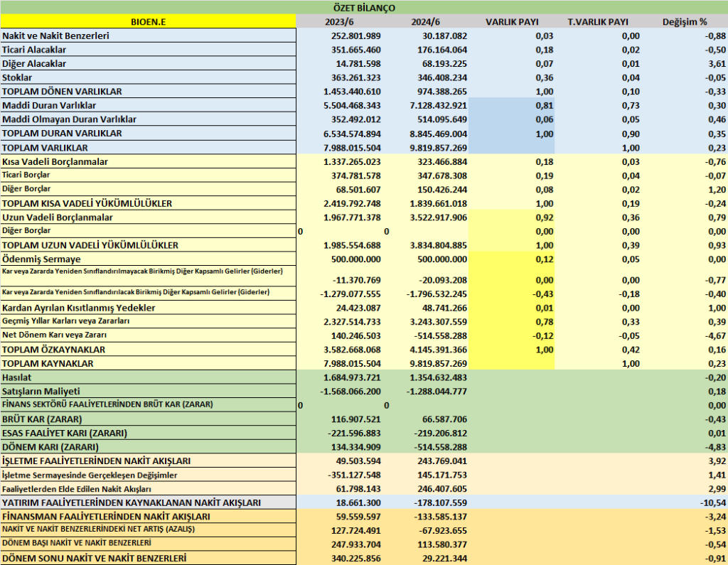This screenshot has width=728, height=565.
Task: Click Maddi Olmayan Duran Varlıklar label
Action: pyautogui.click(x=148, y=119)
